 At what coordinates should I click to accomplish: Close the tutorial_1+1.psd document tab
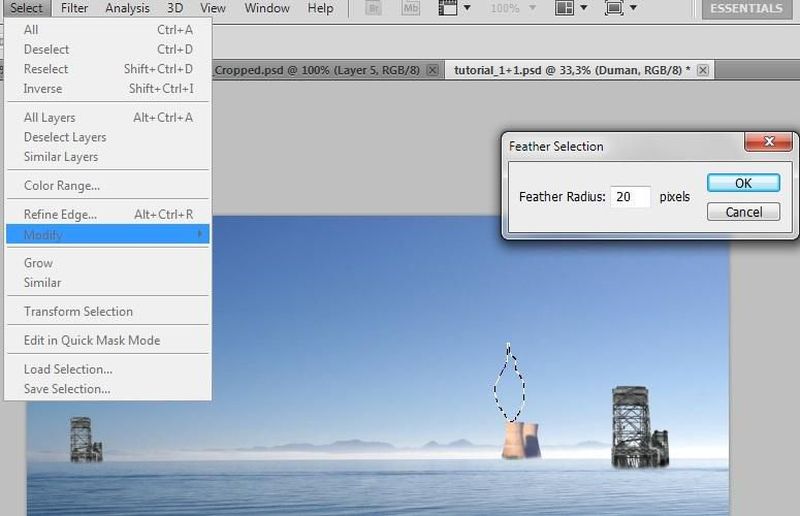point(703,70)
